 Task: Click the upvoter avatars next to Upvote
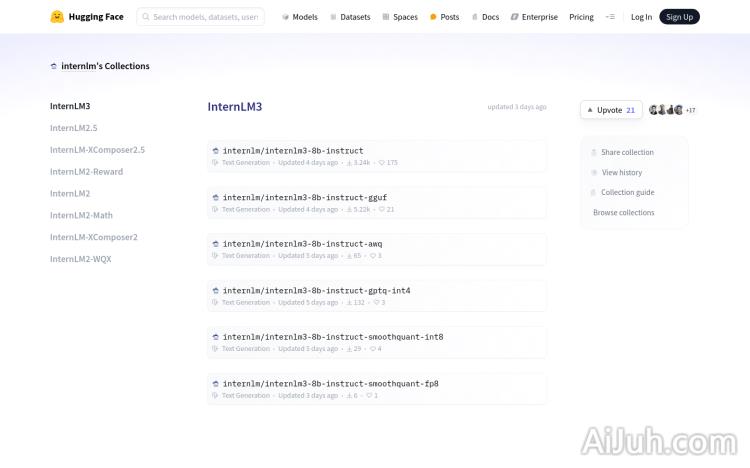pyautogui.click(x=666, y=110)
